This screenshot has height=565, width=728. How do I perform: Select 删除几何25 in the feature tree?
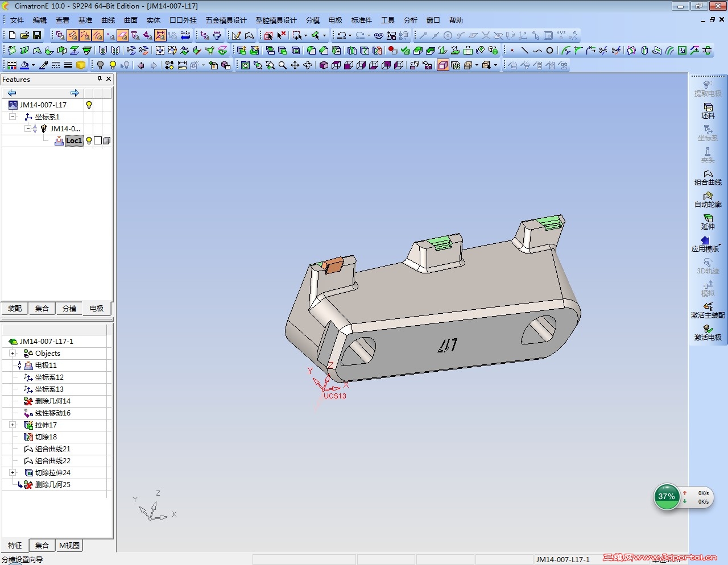[x=52, y=484]
